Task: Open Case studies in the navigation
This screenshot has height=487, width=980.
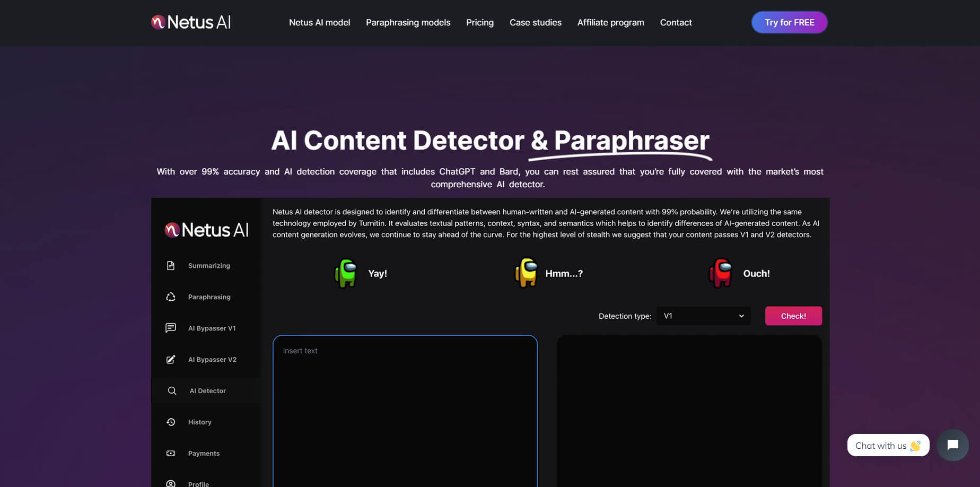Action: [536, 22]
